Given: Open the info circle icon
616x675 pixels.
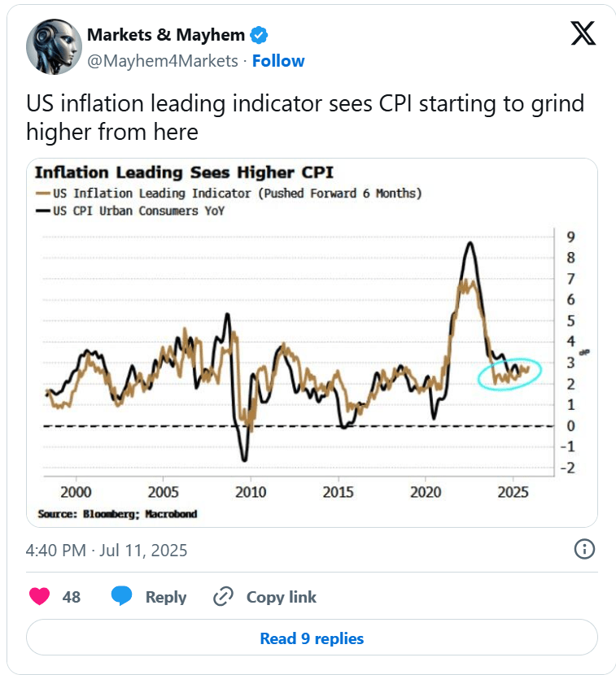Looking at the screenshot, I should pyautogui.click(x=584, y=549).
